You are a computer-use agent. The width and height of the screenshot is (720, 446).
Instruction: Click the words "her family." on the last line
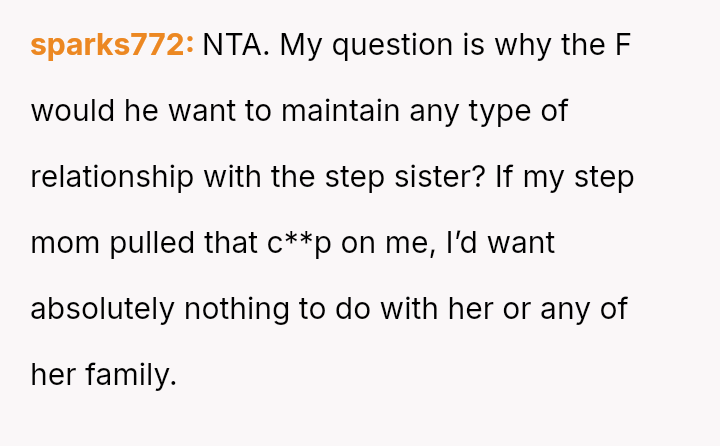[103, 375]
